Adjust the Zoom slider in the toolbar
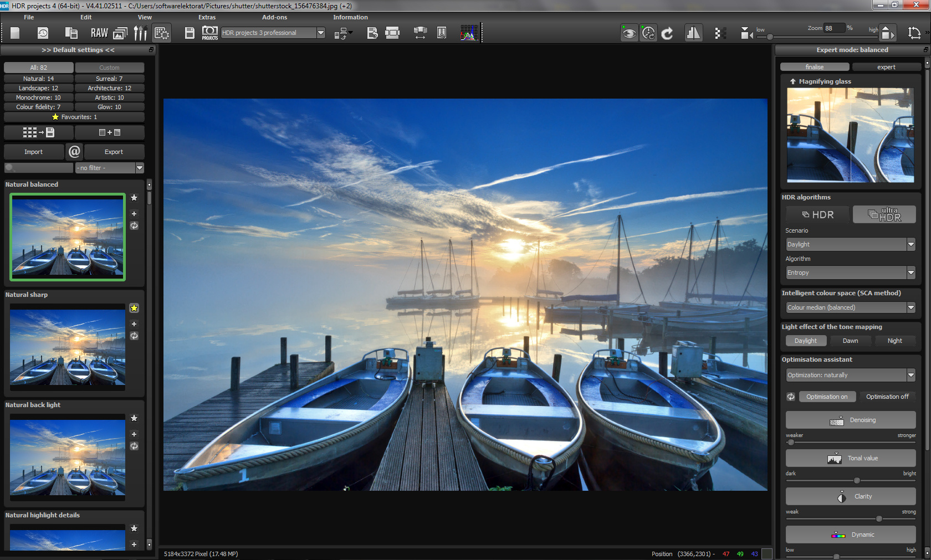 click(x=817, y=37)
